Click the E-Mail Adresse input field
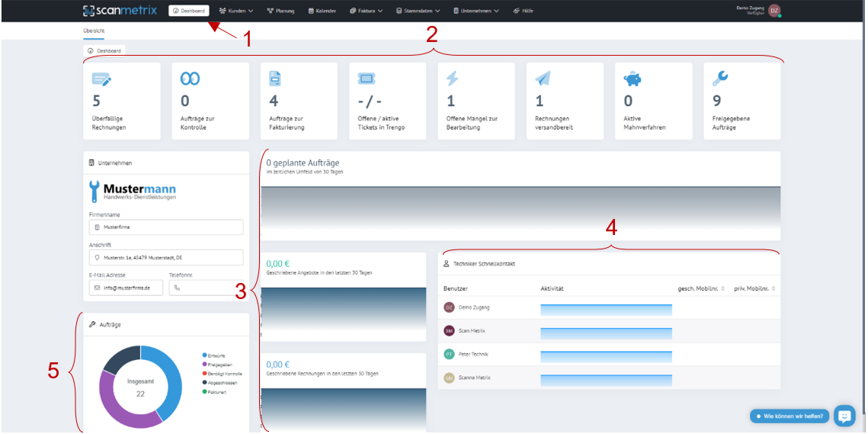 point(127,288)
